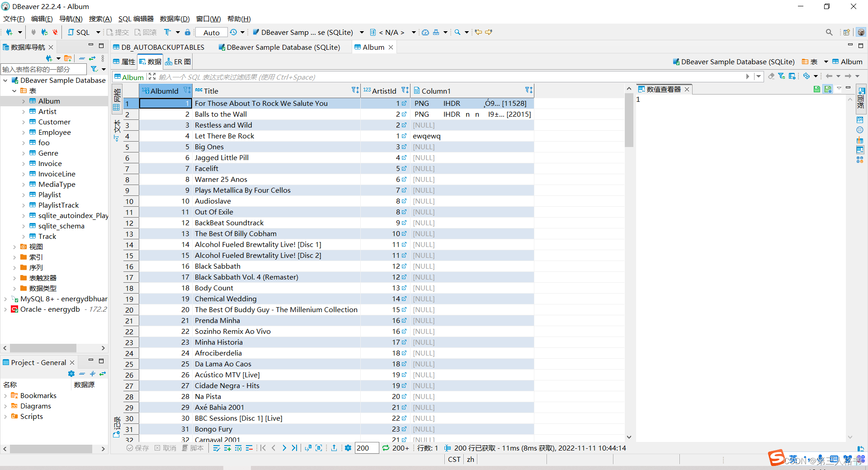Image resolution: width=868 pixels, height=470 pixels.
Task: Click the 取消 button
Action: 165,448
